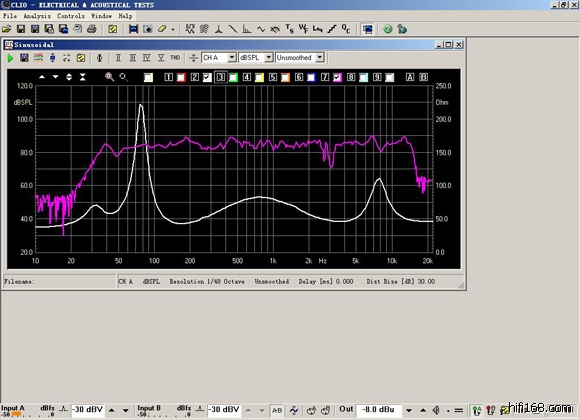
Task: Open the Controls menu
Action: pos(71,16)
